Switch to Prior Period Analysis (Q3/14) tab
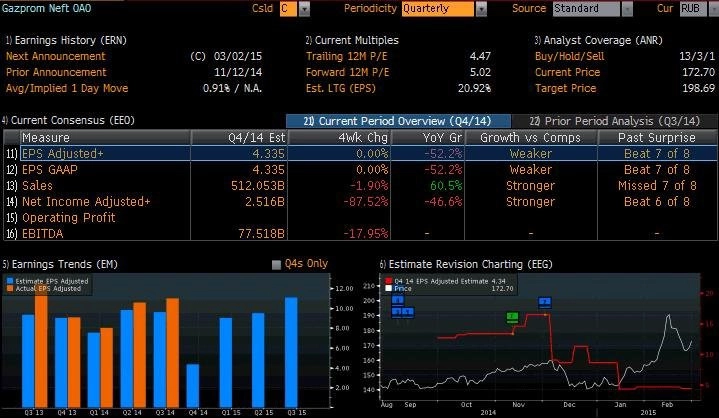The image size is (719, 418). click(614, 121)
